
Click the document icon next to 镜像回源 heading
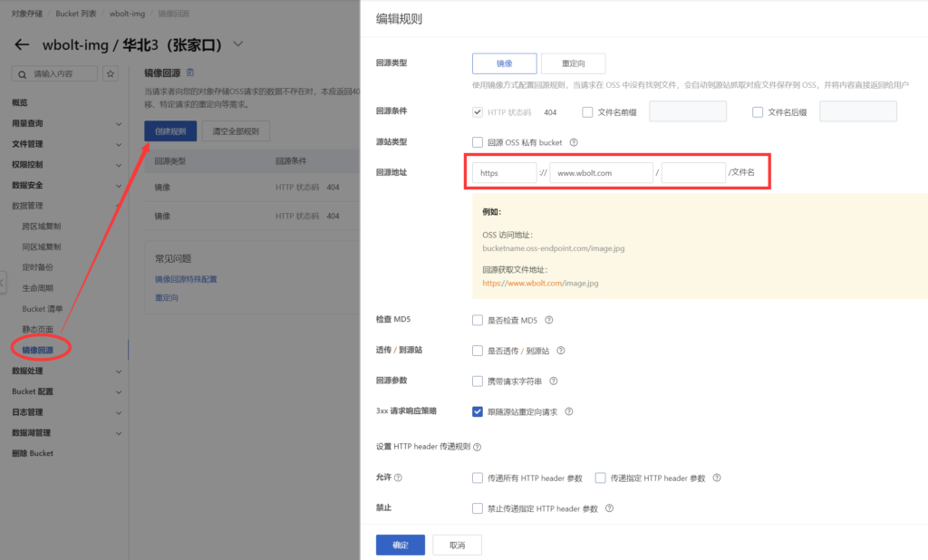[189, 72]
